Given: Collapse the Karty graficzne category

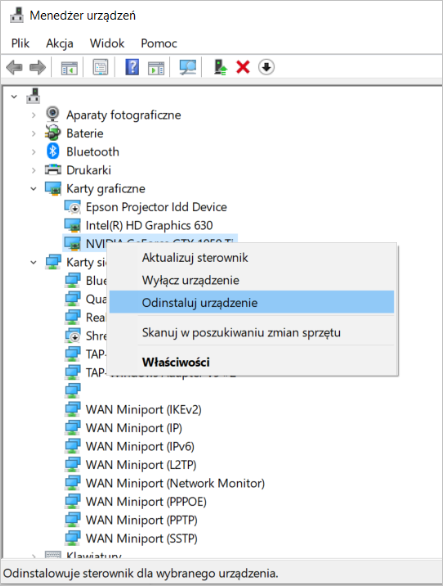Looking at the screenshot, I should [x=34, y=189].
